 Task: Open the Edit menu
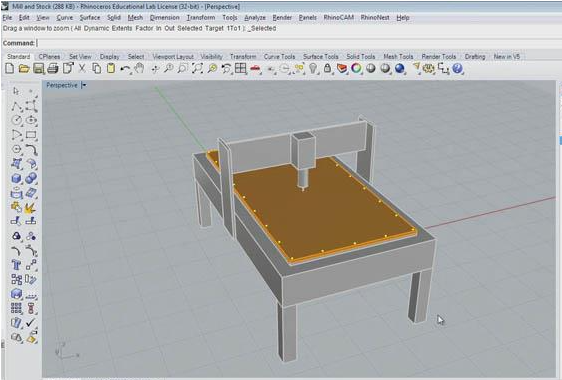(x=24, y=18)
